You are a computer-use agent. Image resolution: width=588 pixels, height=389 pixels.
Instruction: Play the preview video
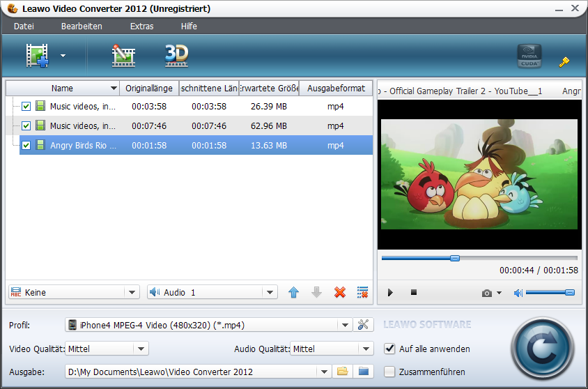(x=390, y=292)
